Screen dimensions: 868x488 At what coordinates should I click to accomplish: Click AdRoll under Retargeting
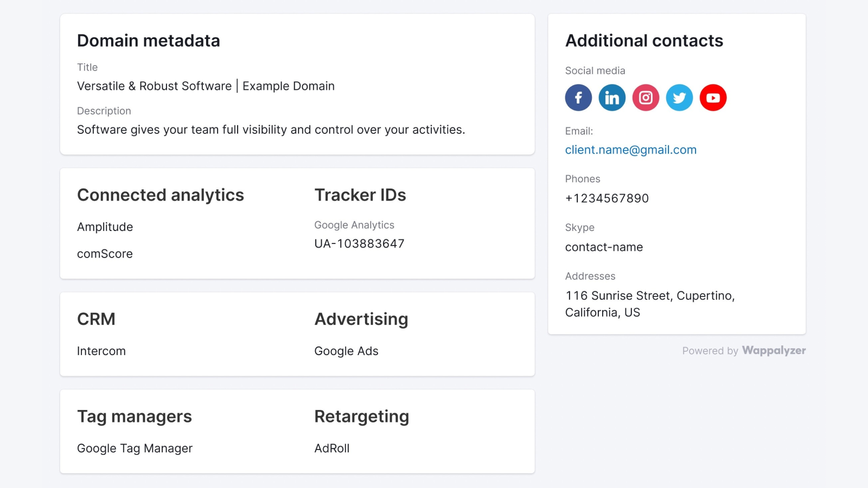click(x=332, y=448)
